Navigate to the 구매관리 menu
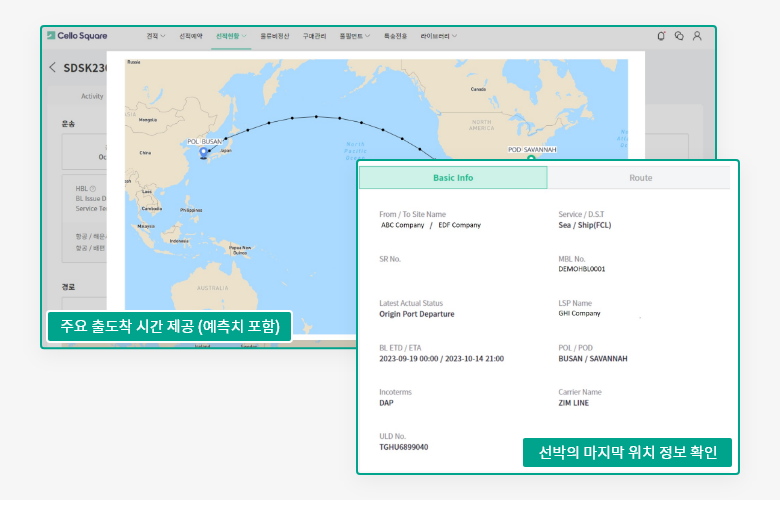Screen dimensions: 780x511 315,36
